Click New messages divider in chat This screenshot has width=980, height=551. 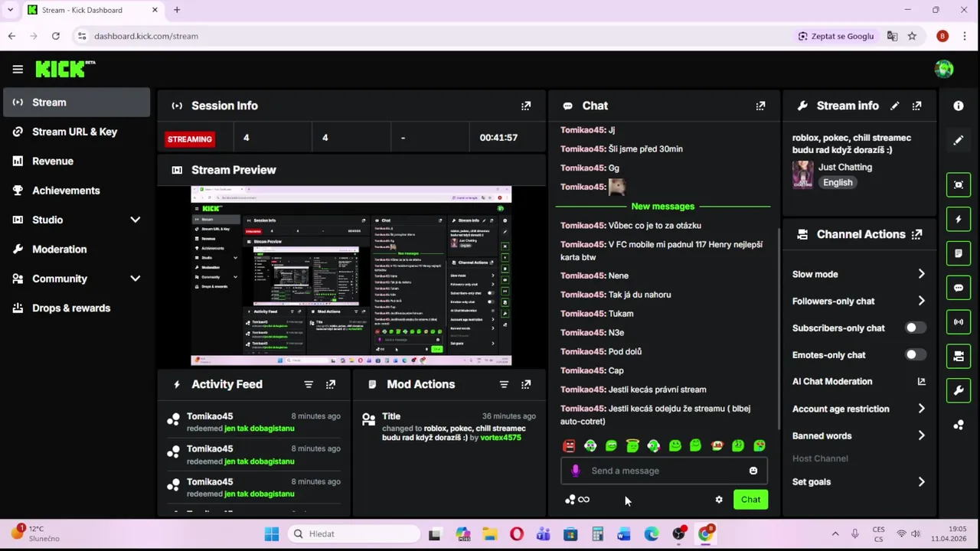coord(663,207)
